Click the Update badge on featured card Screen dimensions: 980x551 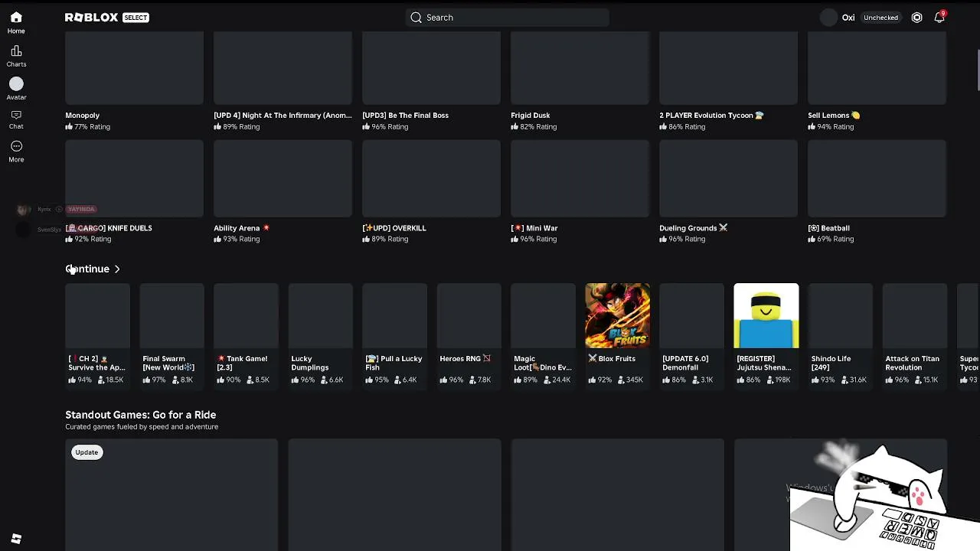coord(87,452)
